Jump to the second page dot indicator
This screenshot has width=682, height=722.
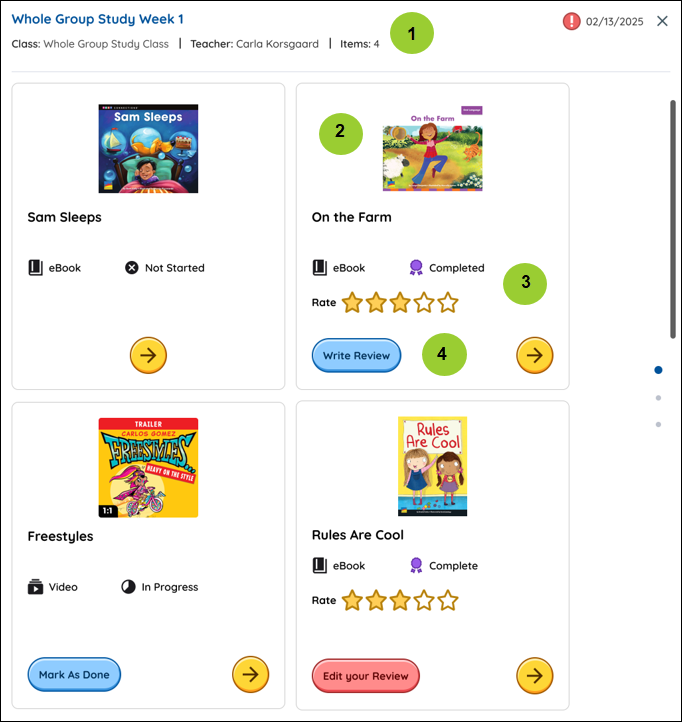[x=659, y=398]
